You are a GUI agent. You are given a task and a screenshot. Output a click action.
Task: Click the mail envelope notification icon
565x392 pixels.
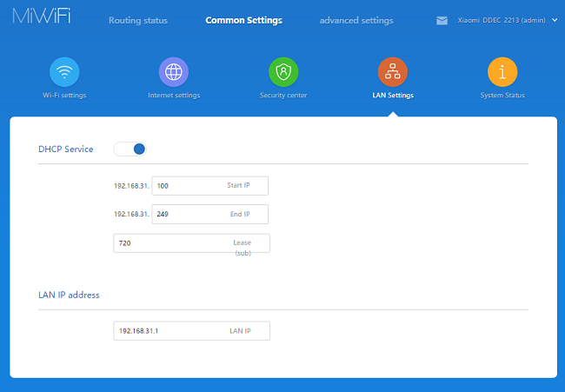click(442, 20)
